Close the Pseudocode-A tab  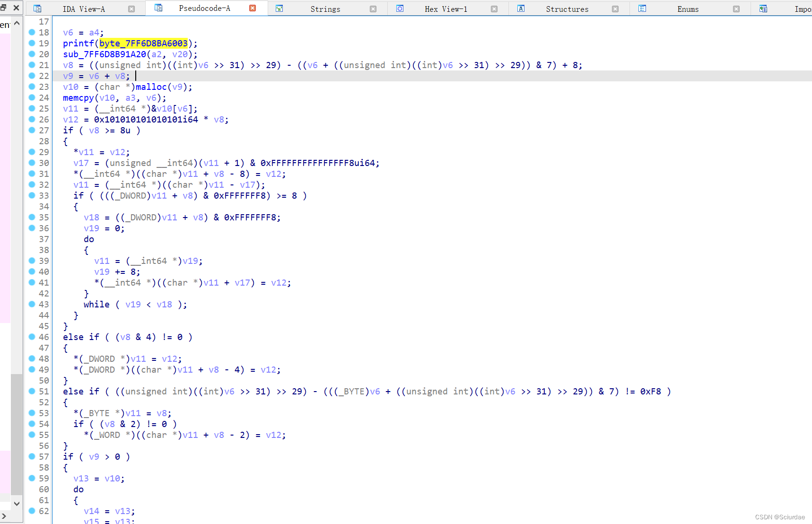pos(253,8)
